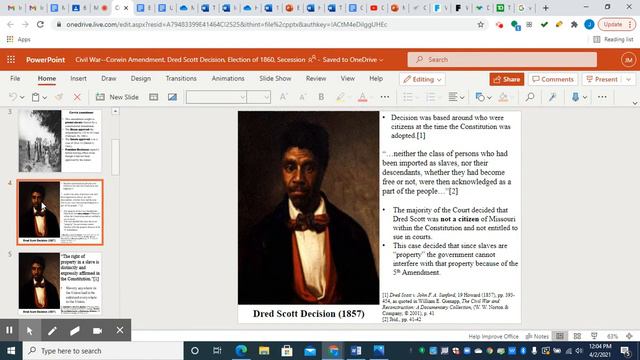
Task: Switch to the Animations tab
Action: coord(228,78)
